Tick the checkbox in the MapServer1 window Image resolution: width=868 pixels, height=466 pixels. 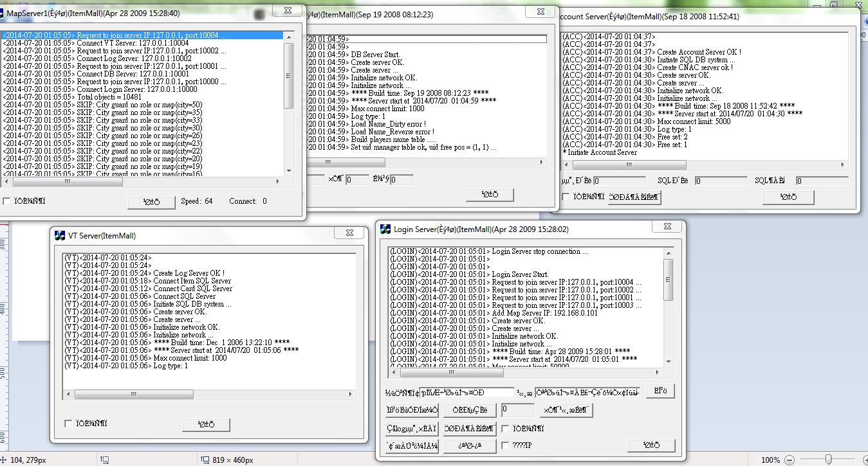coord(6,202)
